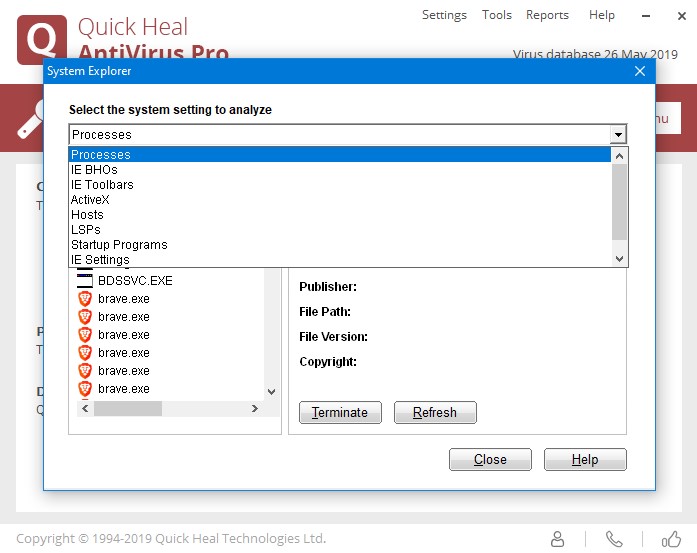Open the Help menu in main window
Screen dimensions: 697x553
[601, 15]
